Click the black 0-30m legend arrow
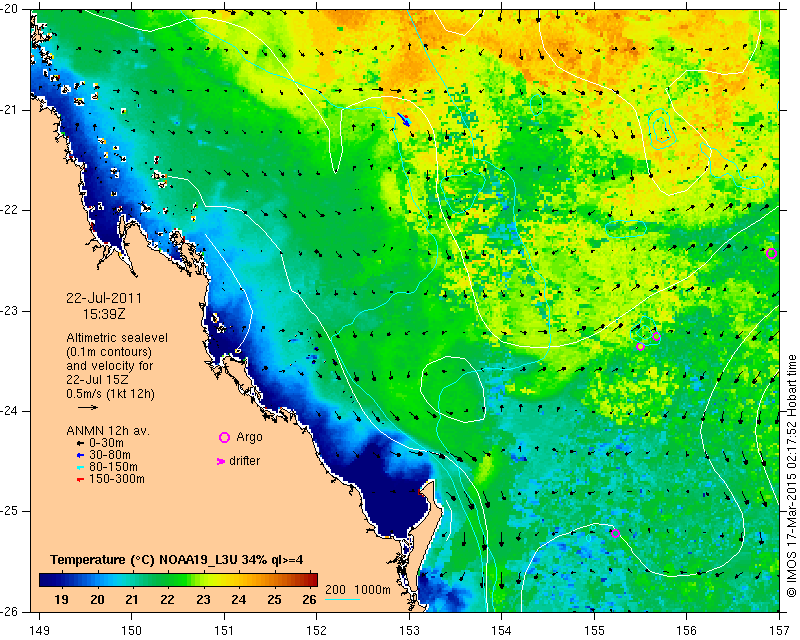This screenshot has width=800, height=640. click(80, 444)
